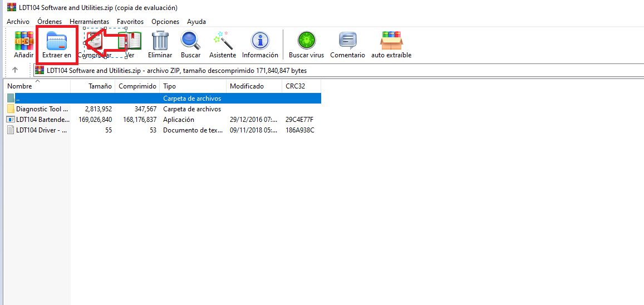Click size value 55 of Driver file
Viewport: 644px width, 305px height.
click(109, 130)
